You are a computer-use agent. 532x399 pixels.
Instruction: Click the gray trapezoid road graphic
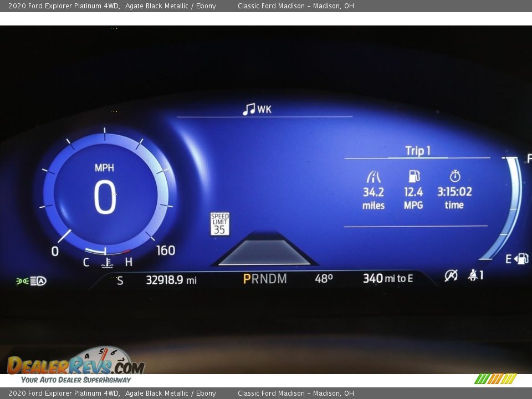click(x=264, y=252)
